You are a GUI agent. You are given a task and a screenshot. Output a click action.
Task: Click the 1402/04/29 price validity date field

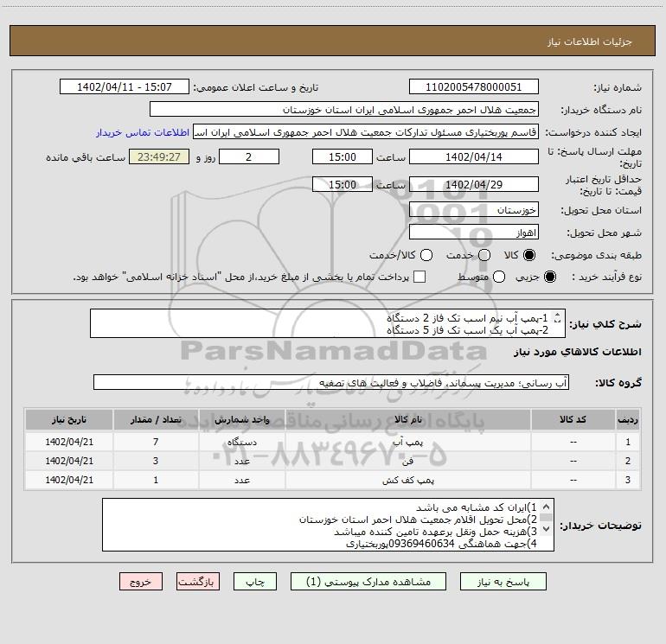[474, 185]
